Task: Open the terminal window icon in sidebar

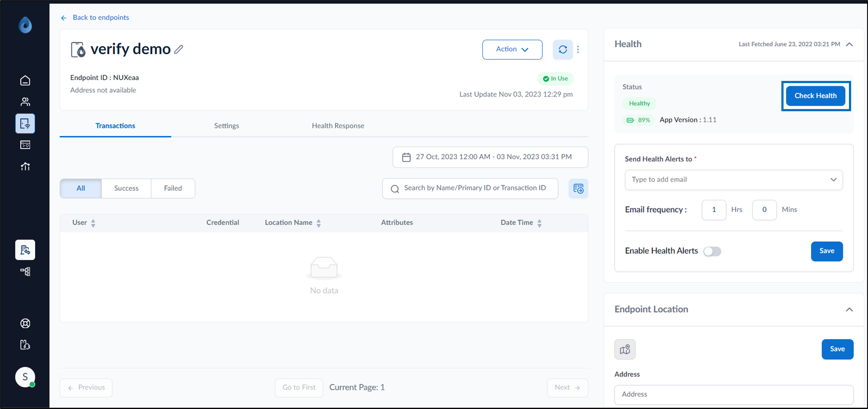Action: [25, 145]
